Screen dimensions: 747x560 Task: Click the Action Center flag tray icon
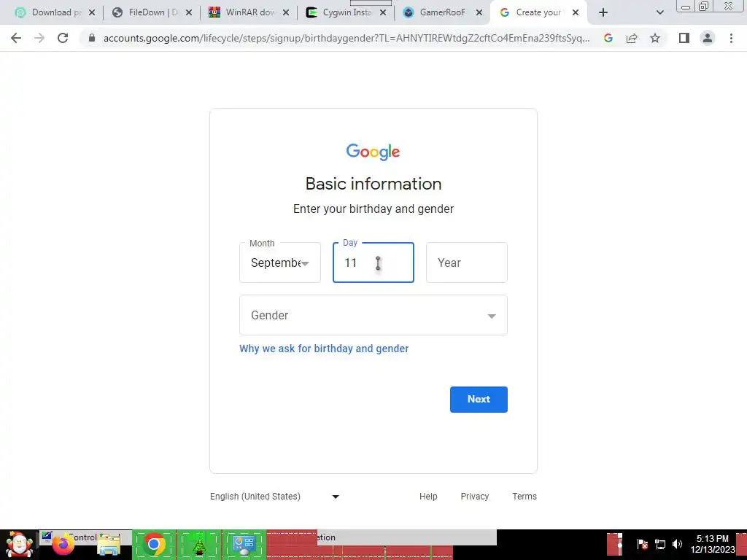[642, 544]
